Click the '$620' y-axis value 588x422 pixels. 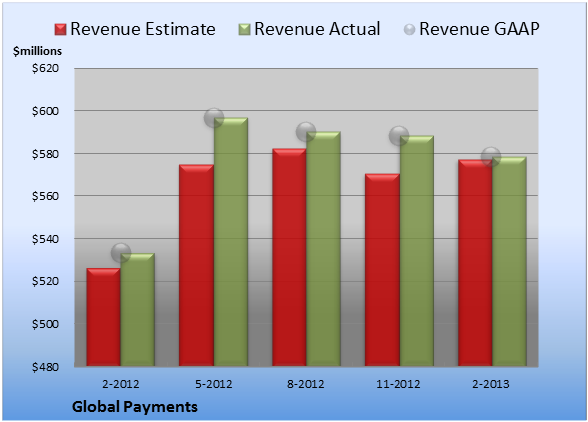pos(45,68)
